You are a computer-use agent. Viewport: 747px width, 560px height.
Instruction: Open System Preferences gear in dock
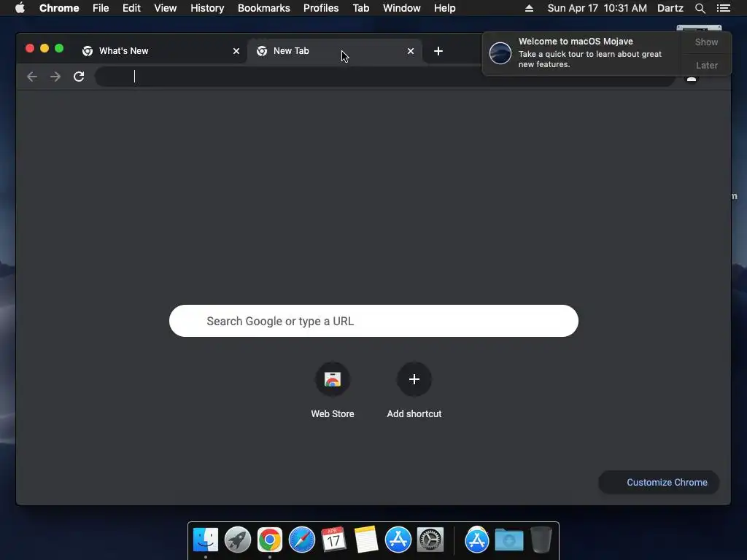coord(430,540)
